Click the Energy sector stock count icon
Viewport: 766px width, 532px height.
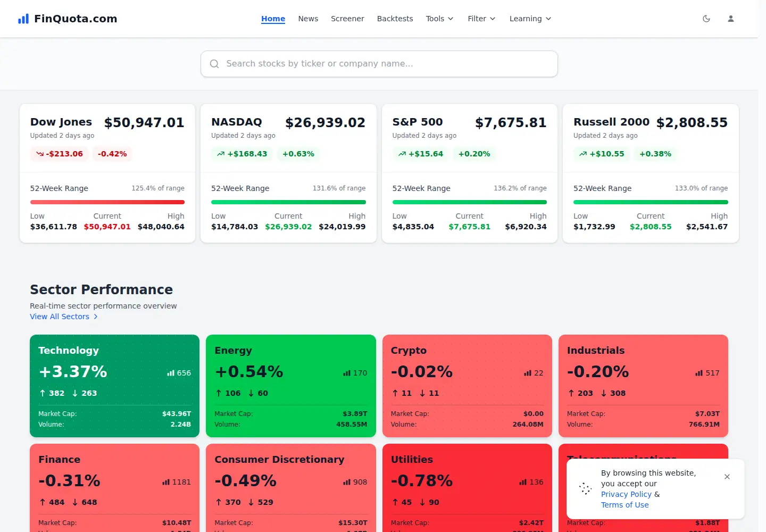(347, 373)
